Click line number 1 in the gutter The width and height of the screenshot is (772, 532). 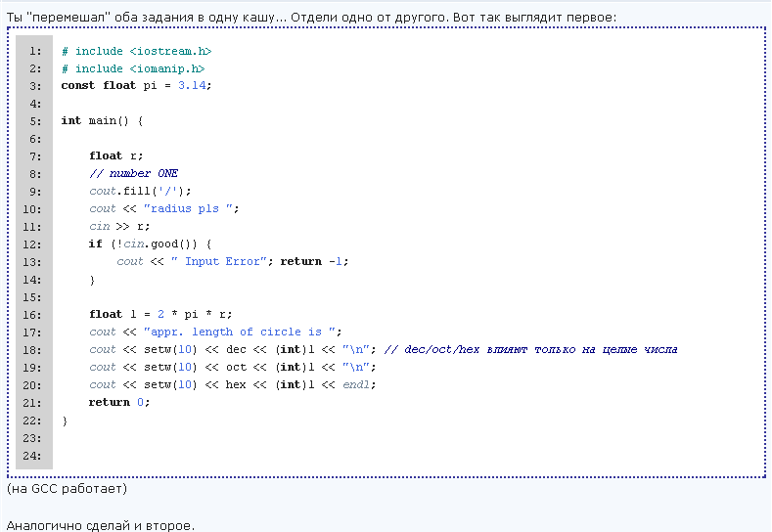34,51
